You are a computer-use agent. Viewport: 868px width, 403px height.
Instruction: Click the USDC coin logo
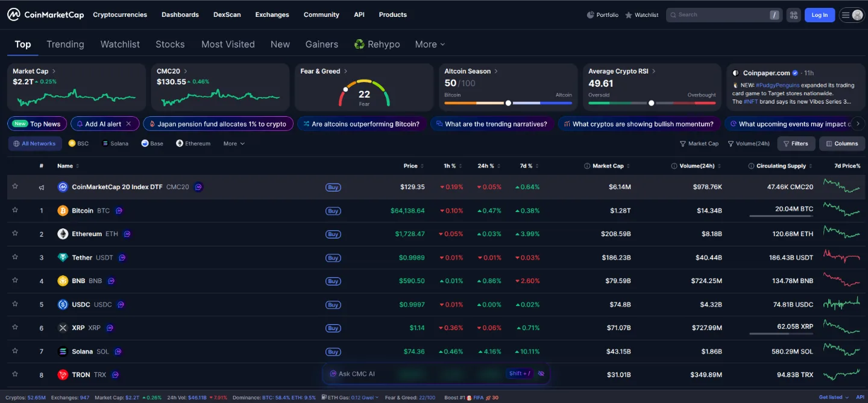63,304
